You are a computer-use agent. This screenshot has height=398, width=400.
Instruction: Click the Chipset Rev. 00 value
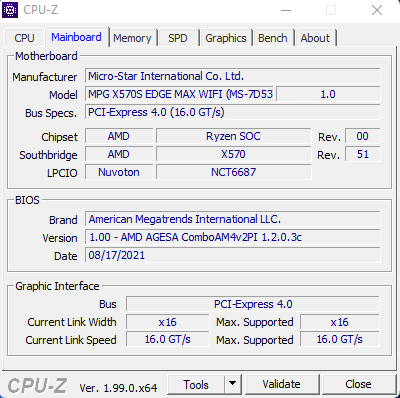(363, 136)
